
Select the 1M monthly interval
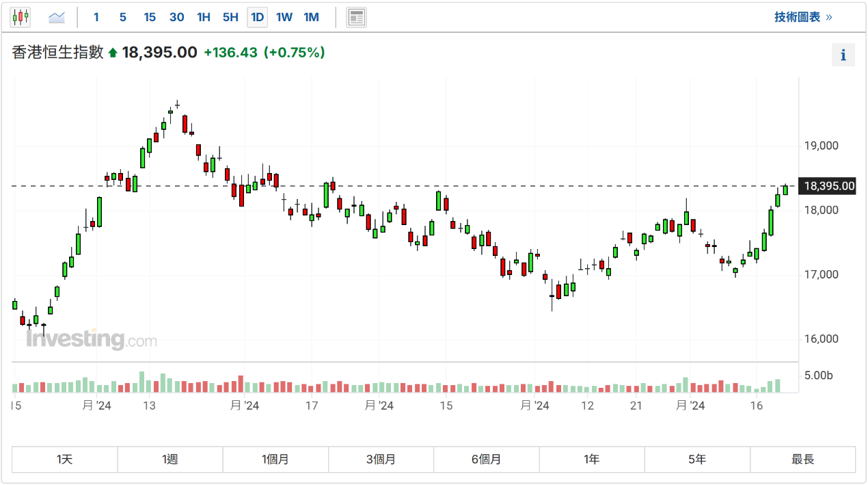click(311, 17)
